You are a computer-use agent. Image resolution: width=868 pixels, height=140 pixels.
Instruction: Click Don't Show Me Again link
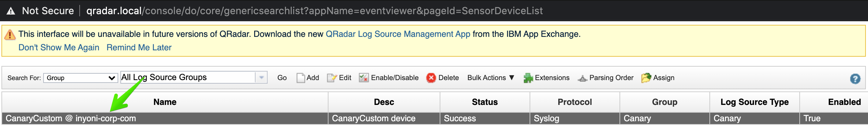point(59,47)
